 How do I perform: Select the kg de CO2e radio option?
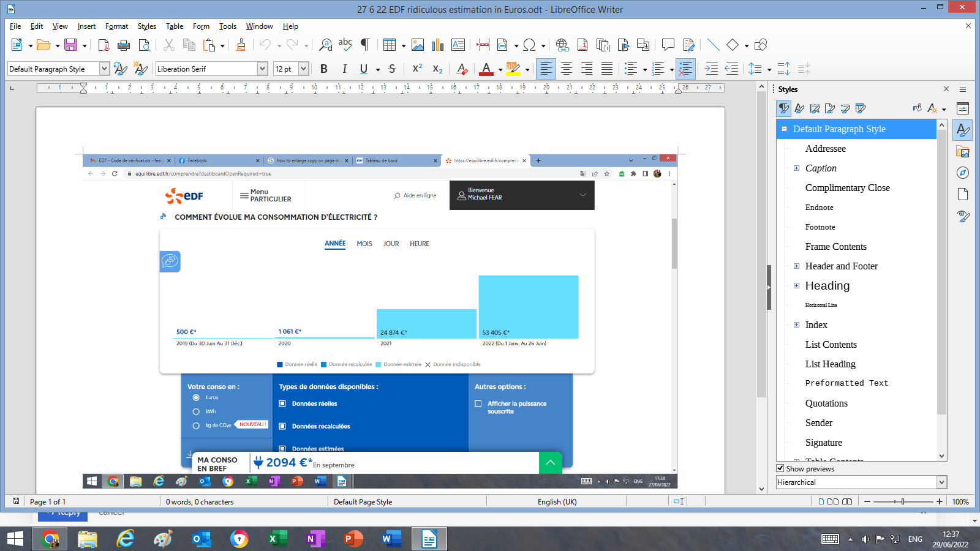[x=196, y=425]
